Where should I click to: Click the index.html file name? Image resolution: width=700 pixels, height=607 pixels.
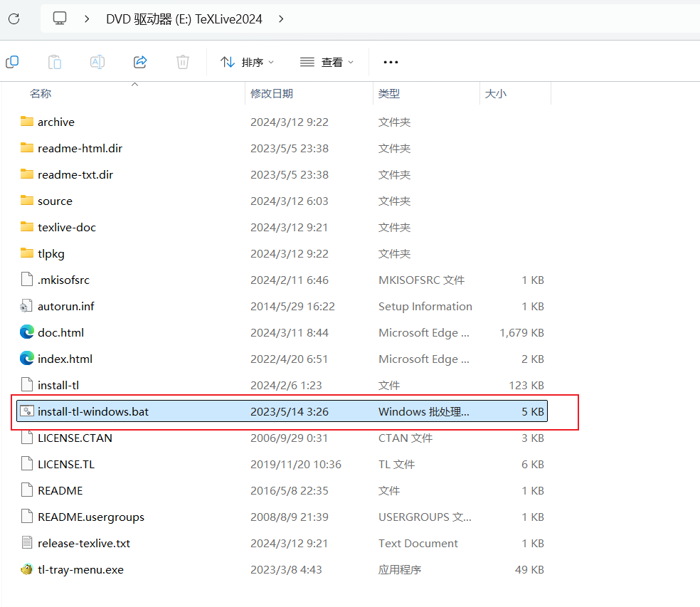click(65, 359)
